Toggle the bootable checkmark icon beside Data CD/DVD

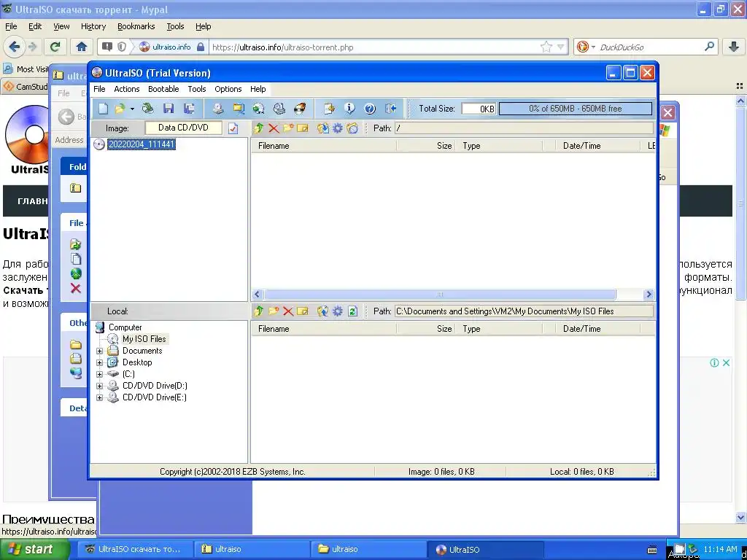click(233, 128)
